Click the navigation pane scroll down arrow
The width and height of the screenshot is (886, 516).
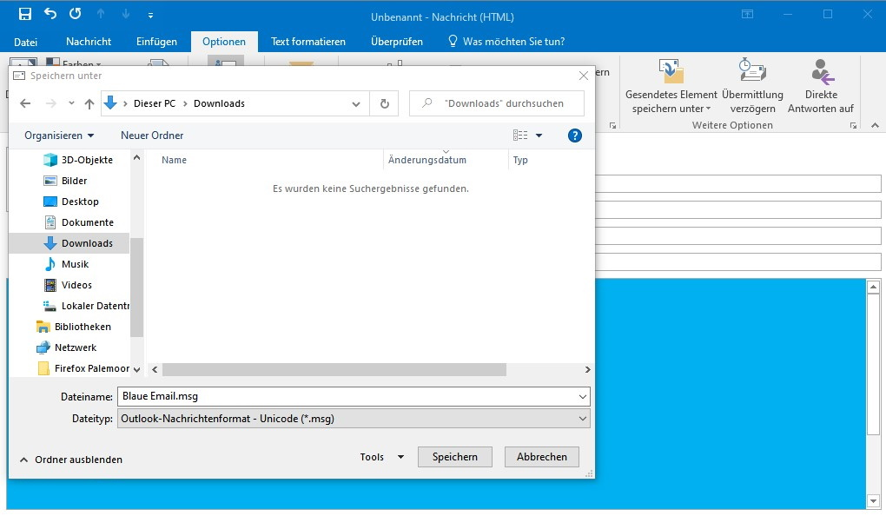pyautogui.click(x=137, y=370)
